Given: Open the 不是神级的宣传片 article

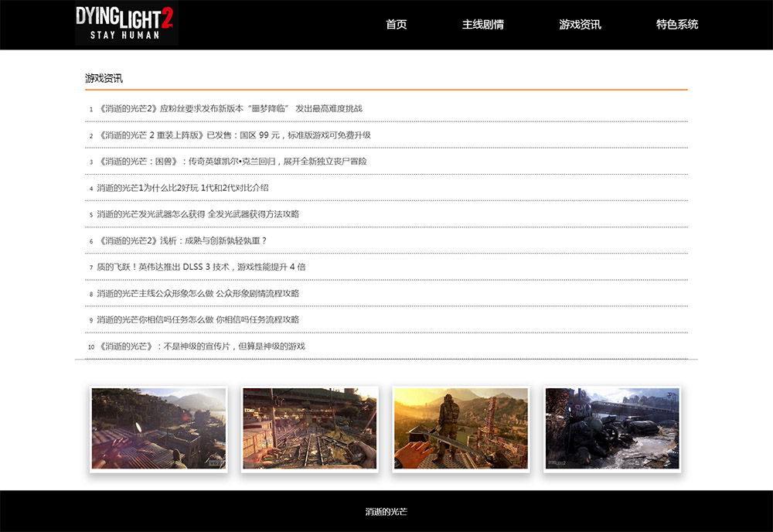Looking at the screenshot, I should click(202, 346).
